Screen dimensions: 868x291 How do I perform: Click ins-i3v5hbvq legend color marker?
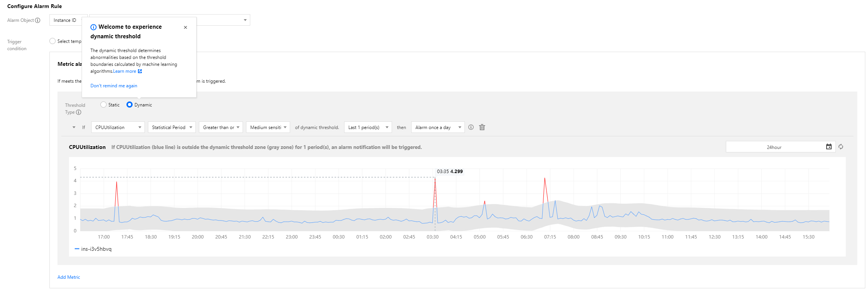click(x=77, y=249)
